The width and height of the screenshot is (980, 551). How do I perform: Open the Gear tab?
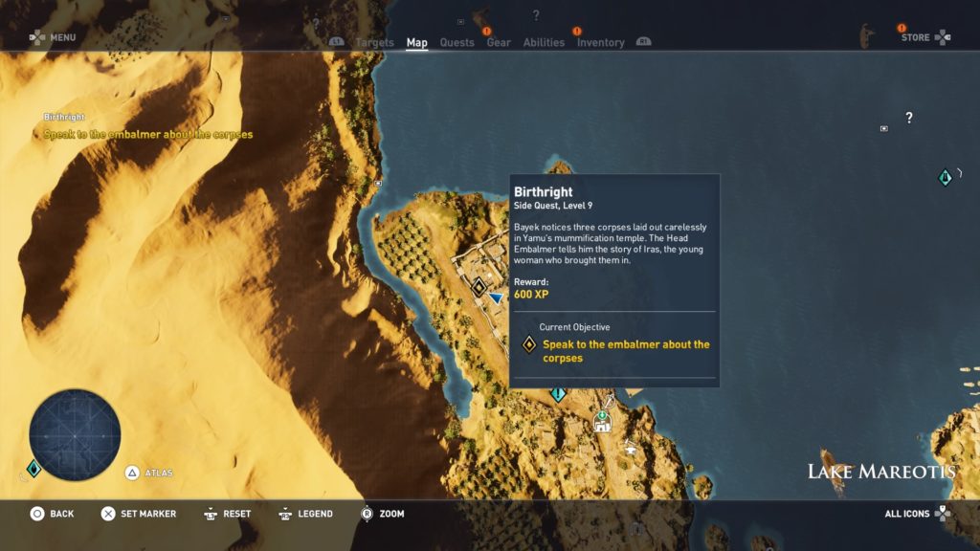pos(498,42)
